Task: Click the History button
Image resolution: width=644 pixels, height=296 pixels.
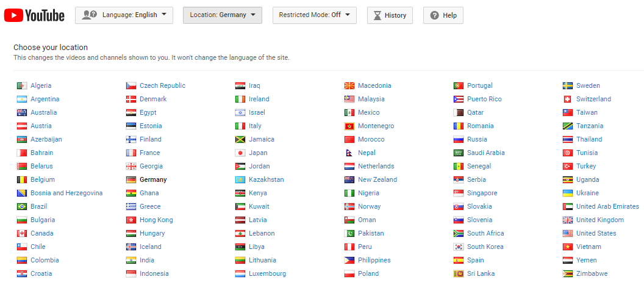Action: 390,15
